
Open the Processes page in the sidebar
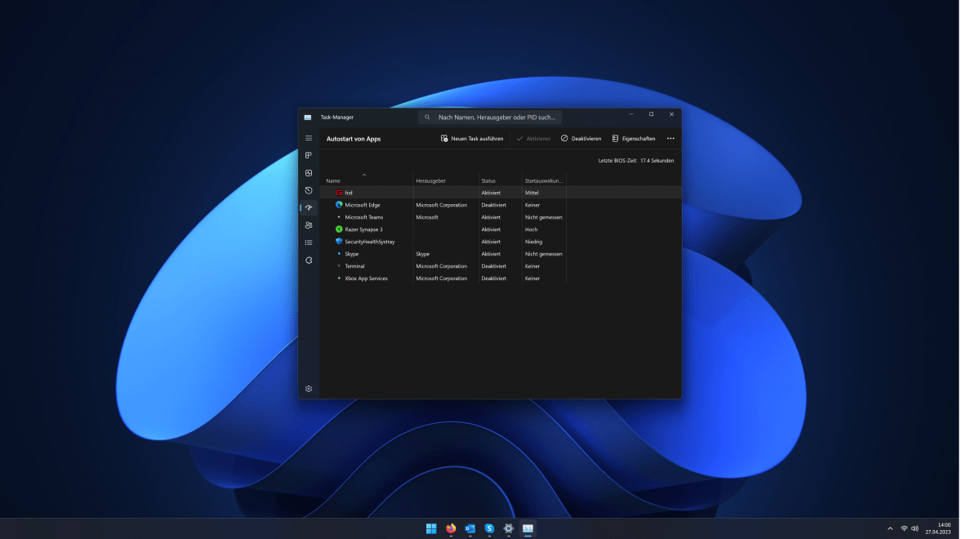(x=309, y=155)
